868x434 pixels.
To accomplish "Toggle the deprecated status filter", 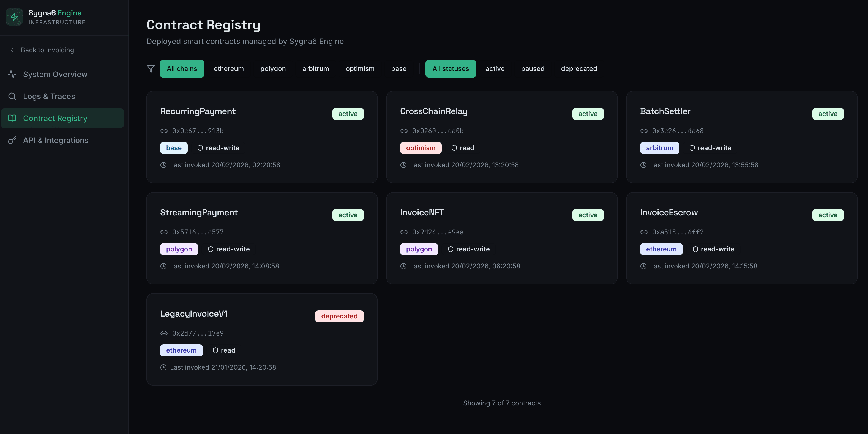I will [579, 68].
